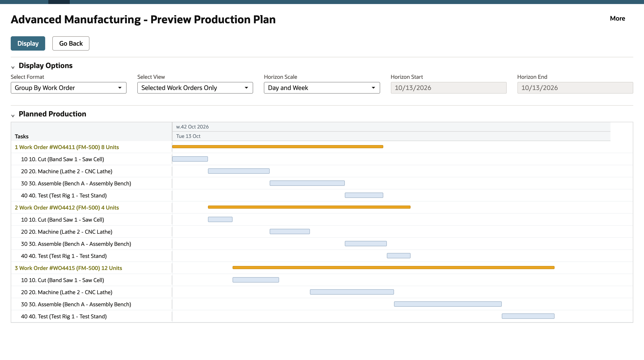Viewport: 644px width, 360px height.
Task: Collapse the Display Options section
Action: point(13,67)
